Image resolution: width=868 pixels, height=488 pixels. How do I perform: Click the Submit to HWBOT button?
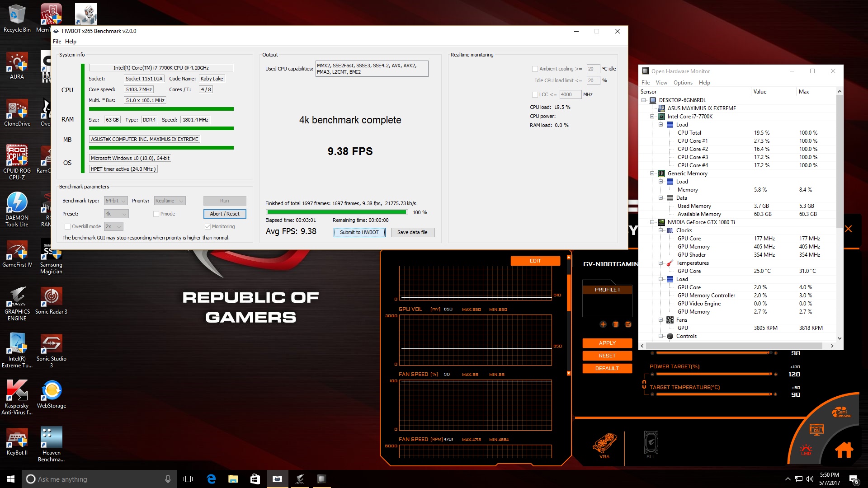click(359, 232)
